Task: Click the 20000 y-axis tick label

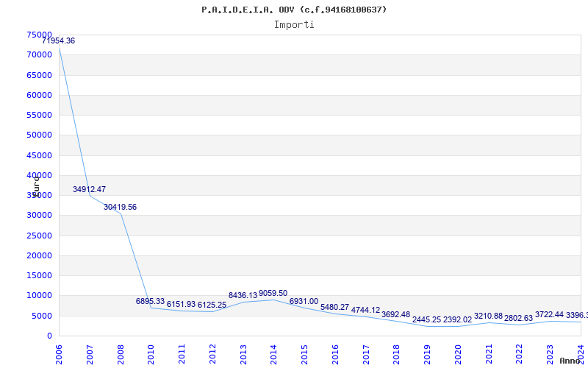Action: (x=40, y=255)
